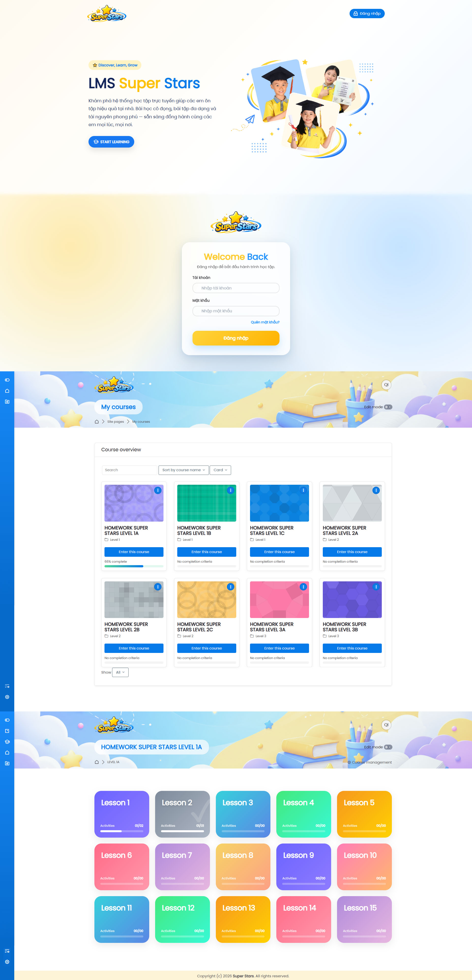
Task: Click Site pages in the breadcrumb
Action: point(116,422)
